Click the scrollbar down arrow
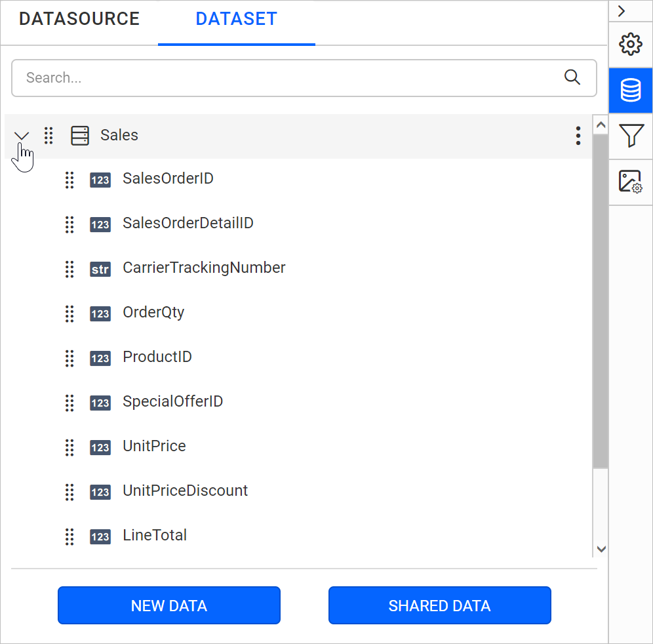The image size is (653, 644). pos(601,549)
